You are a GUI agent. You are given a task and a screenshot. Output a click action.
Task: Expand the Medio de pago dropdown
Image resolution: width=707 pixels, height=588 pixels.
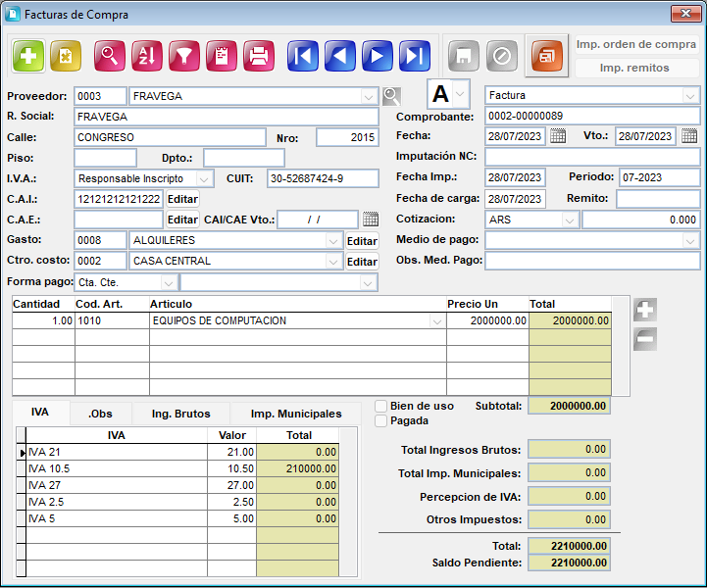689,241
